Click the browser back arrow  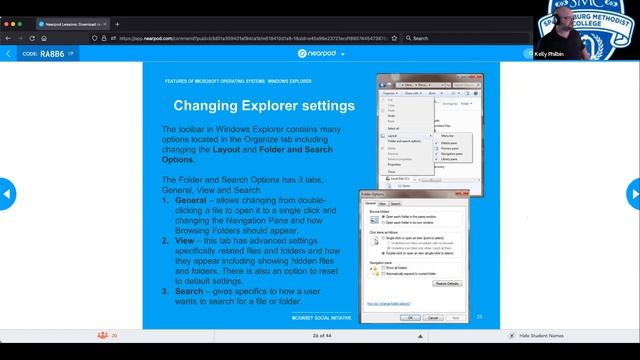[8, 38]
